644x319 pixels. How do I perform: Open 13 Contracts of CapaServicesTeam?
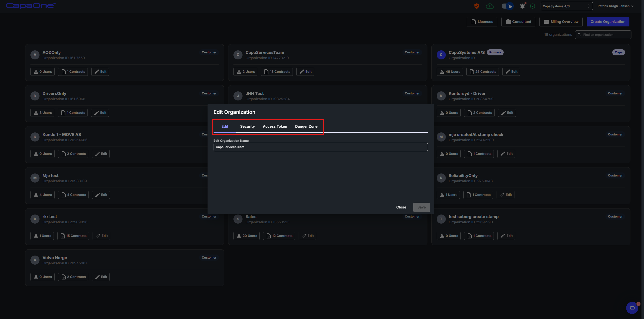pos(277,72)
